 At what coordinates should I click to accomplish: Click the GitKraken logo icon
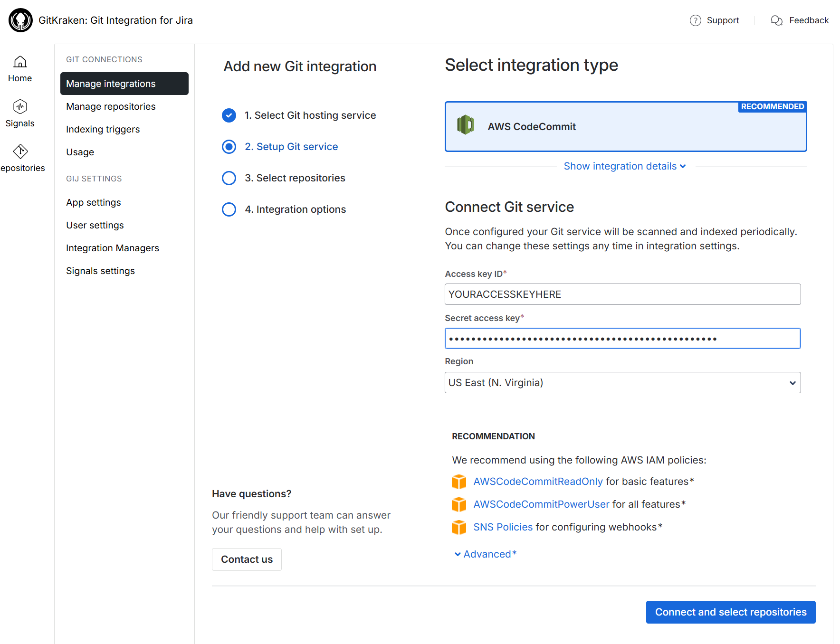(20, 20)
